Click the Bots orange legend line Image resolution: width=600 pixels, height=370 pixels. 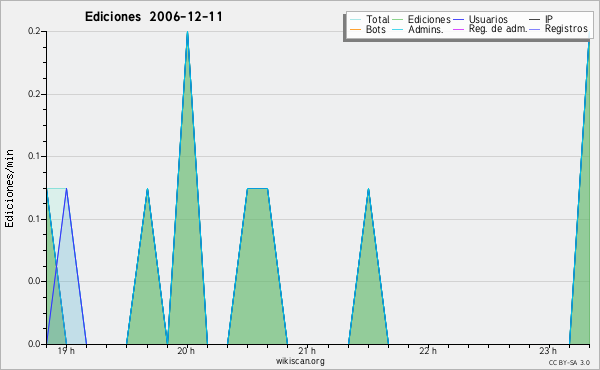pyautogui.click(x=355, y=29)
